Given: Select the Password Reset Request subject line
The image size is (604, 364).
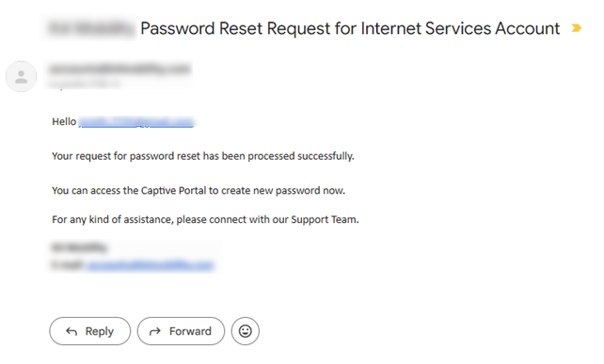Looking at the screenshot, I should pyautogui.click(x=350, y=28).
